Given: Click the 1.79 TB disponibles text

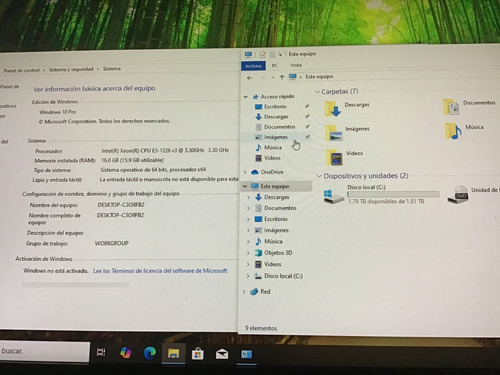Looking at the screenshot, I should pos(386,201).
